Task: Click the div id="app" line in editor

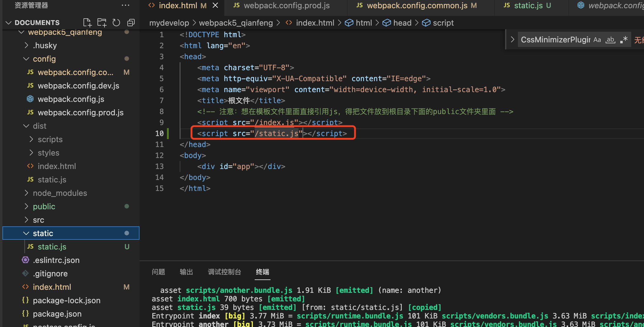Action: pos(241,166)
